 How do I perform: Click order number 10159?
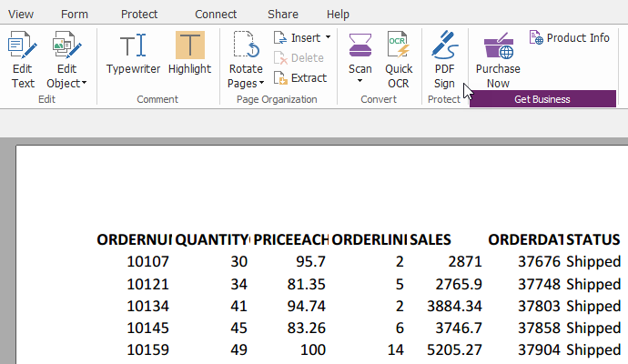[x=147, y=350]
